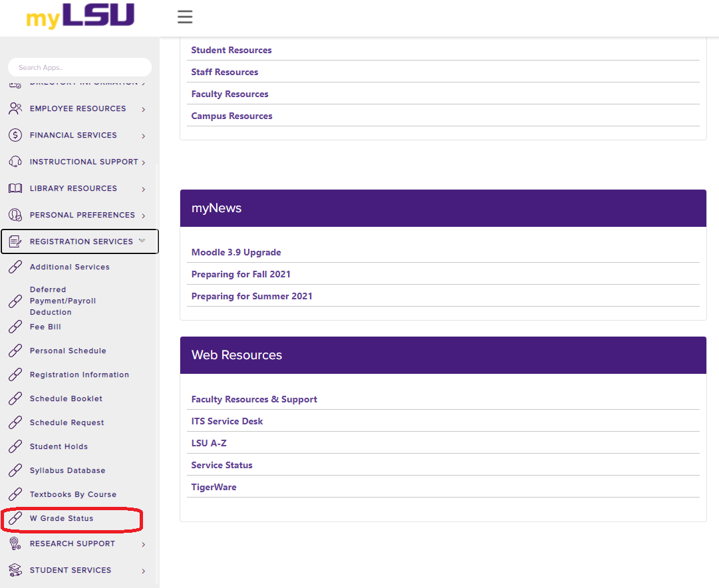Open Campus Resources link
This screenshot has height=588, width=719.
coord(231,116)
